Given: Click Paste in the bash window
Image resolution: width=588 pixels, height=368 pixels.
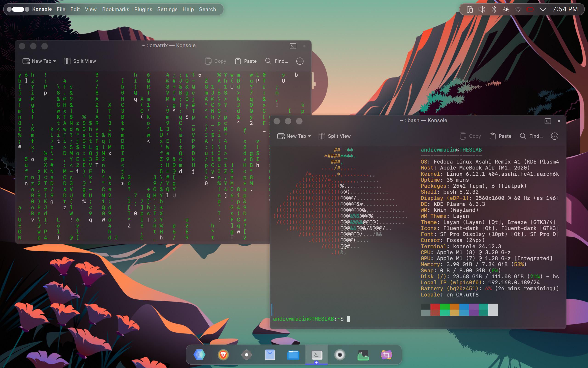Looking at the screenshot, I should [500, 136].
